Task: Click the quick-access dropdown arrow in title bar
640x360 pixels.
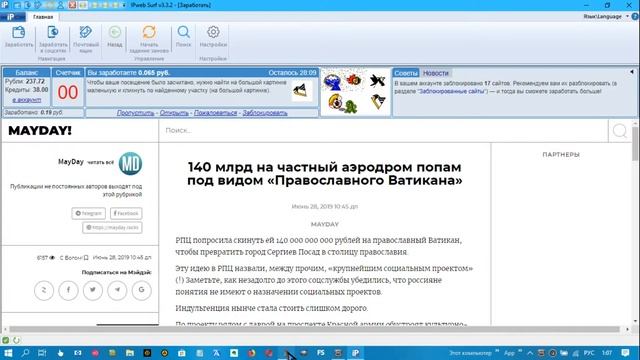Action: pos(124,5)
